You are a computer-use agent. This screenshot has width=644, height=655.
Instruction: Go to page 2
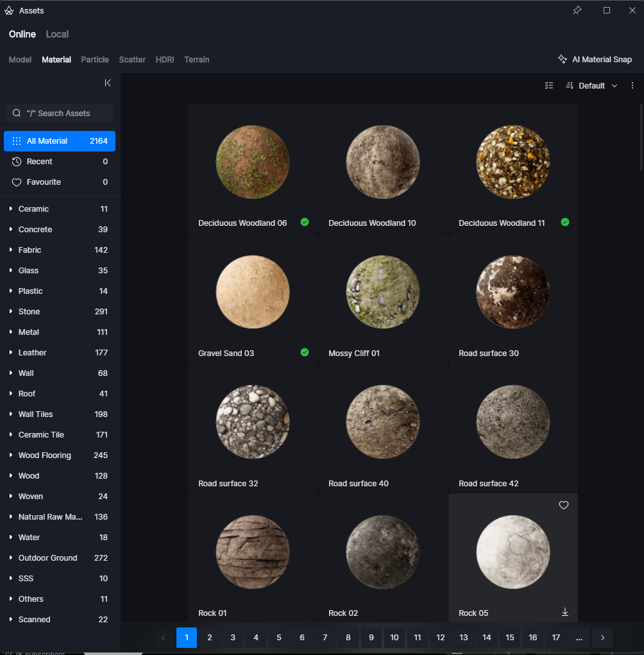pos(210,638)
